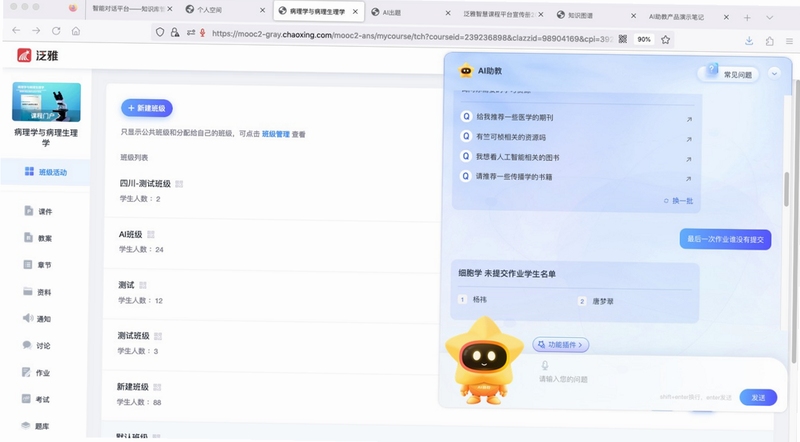Viewport: 800px width, 442px height.
Task: Click the icon beside 测试班级 with 3 students
Action: 158,336
